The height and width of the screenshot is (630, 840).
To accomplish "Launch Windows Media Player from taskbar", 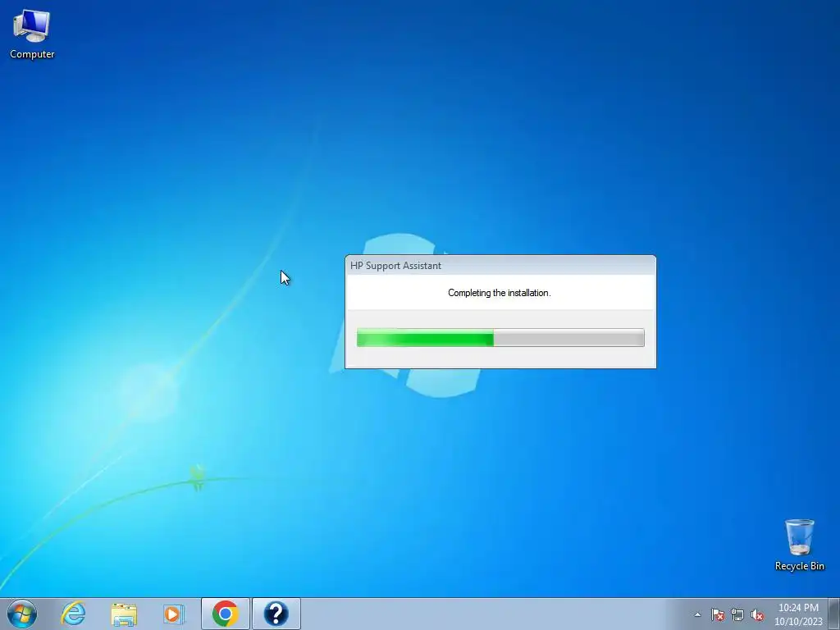I will point(174,614).
